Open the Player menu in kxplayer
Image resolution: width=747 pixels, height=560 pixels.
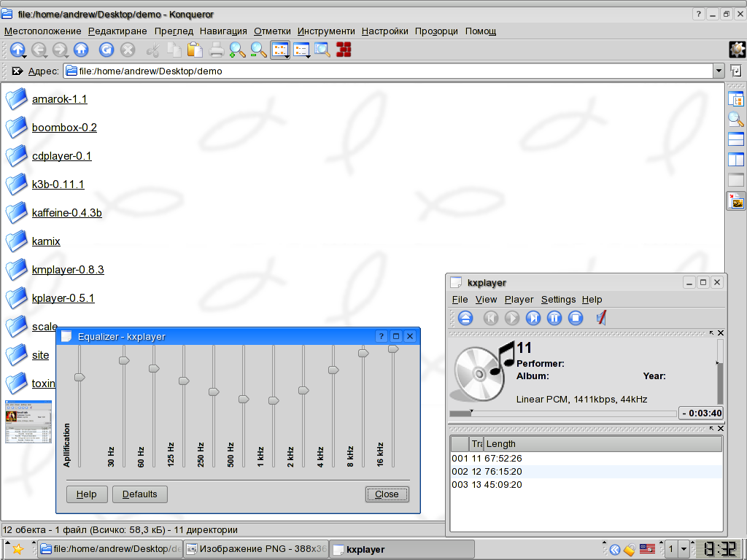pos(519,299)
